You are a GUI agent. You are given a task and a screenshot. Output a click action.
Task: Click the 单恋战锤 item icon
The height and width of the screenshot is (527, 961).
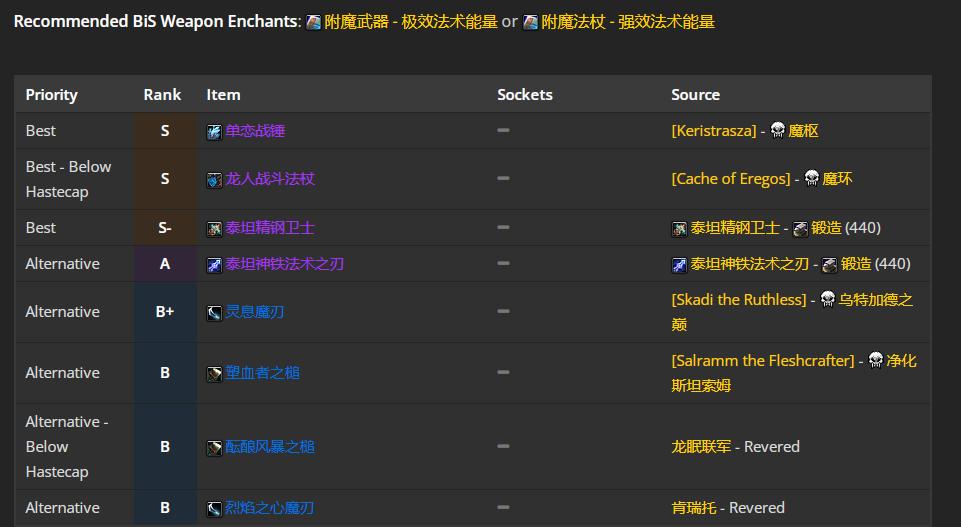coord(214,132)
